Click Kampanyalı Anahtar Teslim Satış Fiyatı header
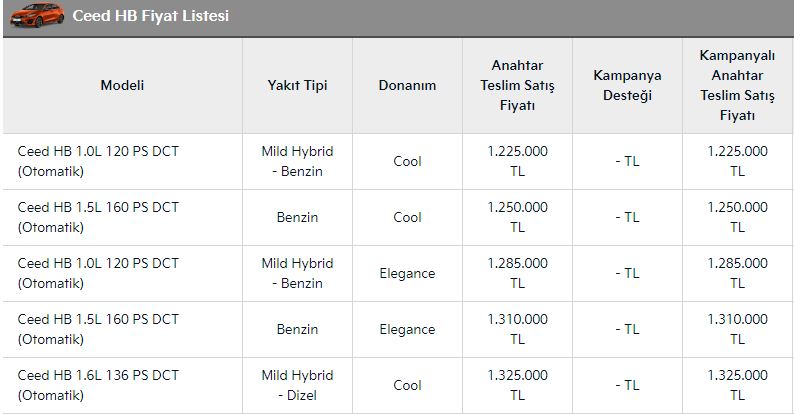Screen dimensions: 794x414 [x=737, y=85]
